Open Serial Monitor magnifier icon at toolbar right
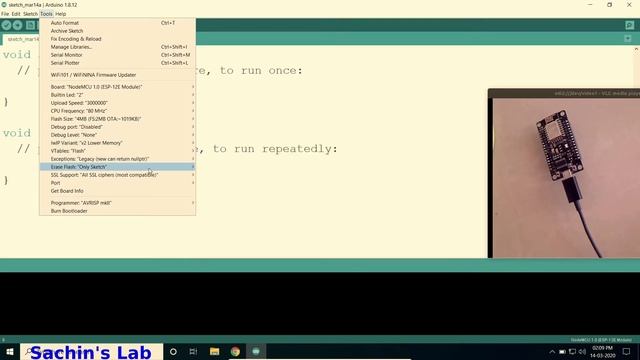640x360 pixels. coord(629,25)
